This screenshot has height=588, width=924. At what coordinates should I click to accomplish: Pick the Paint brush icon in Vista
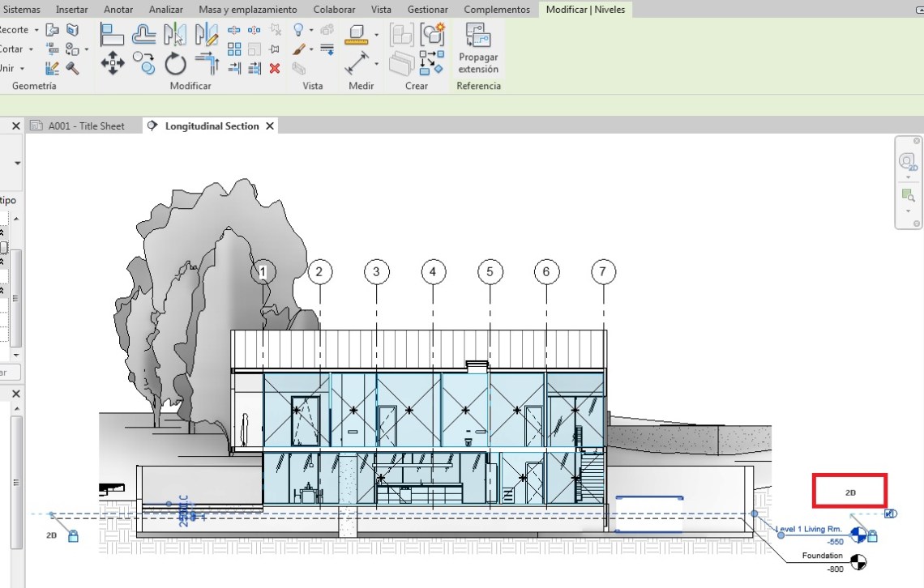[x=299, y=49]
